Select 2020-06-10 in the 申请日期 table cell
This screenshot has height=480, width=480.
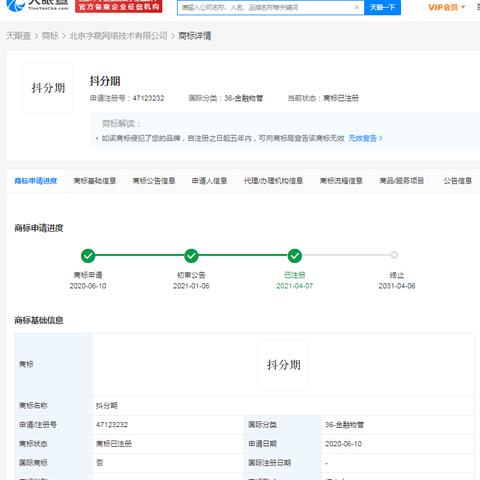(343, 444)
